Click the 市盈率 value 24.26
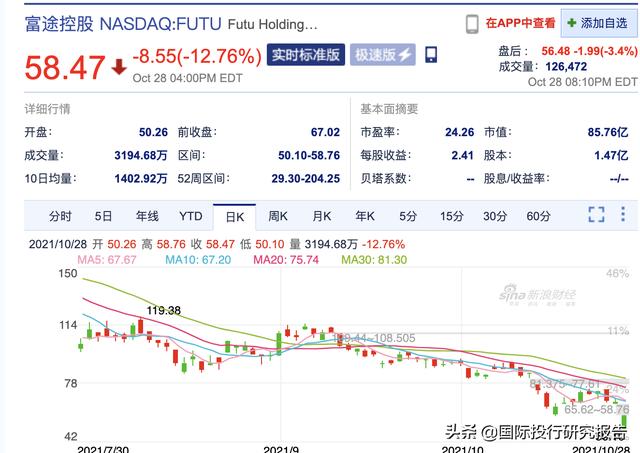Screen dimensions: 640x453 click(460, 132)
